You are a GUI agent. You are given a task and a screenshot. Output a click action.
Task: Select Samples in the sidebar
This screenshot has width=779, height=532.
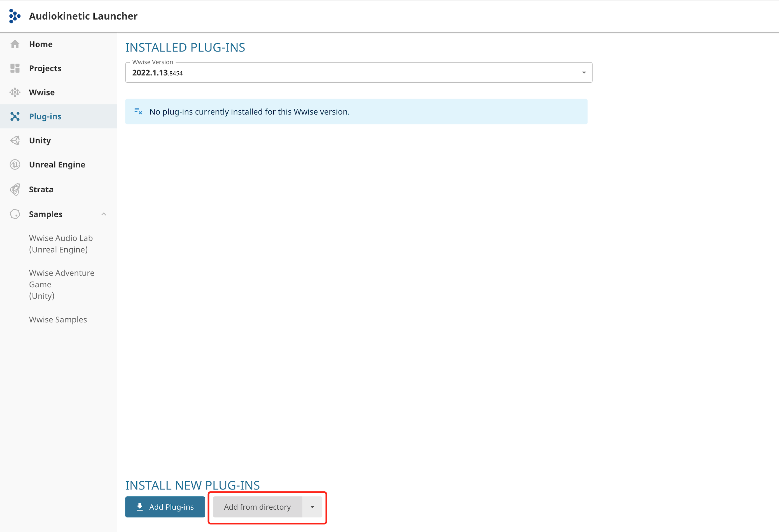58,214
